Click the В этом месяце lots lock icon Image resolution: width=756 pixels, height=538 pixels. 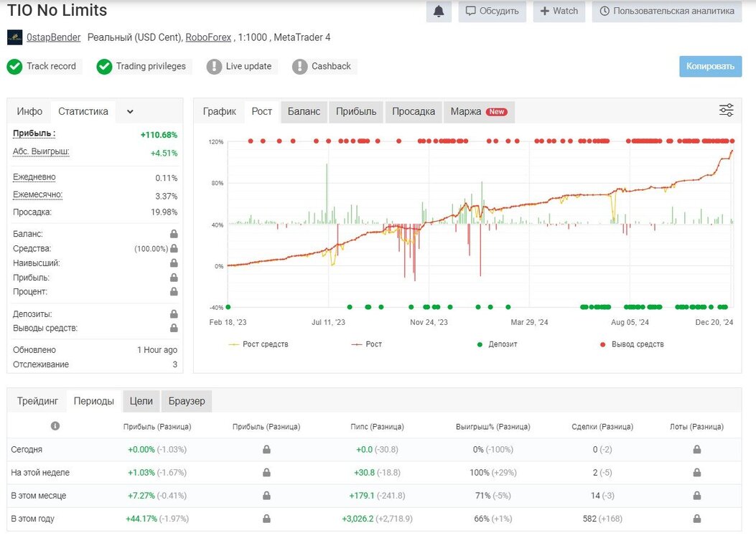pos(696,496)
